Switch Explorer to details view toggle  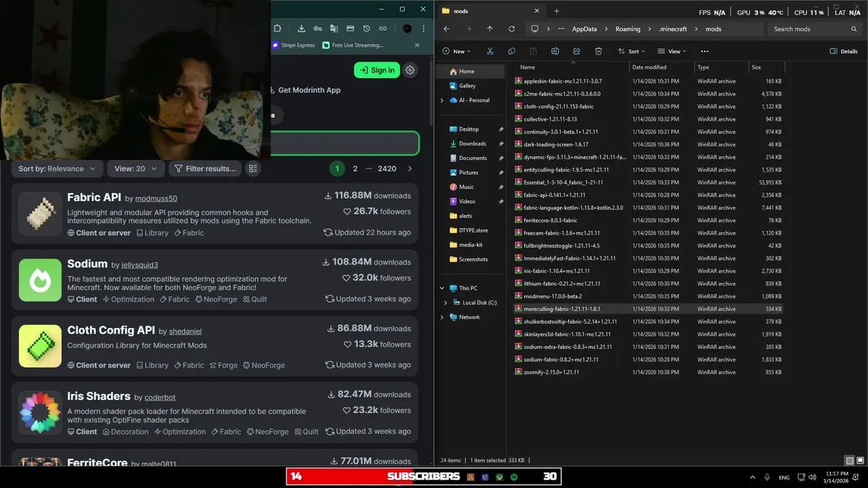point(850,461)
